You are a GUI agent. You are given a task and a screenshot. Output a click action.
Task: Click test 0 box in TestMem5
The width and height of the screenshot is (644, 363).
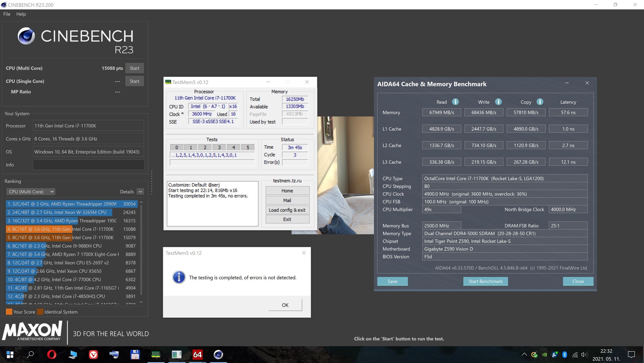click(x=177, y=148)
